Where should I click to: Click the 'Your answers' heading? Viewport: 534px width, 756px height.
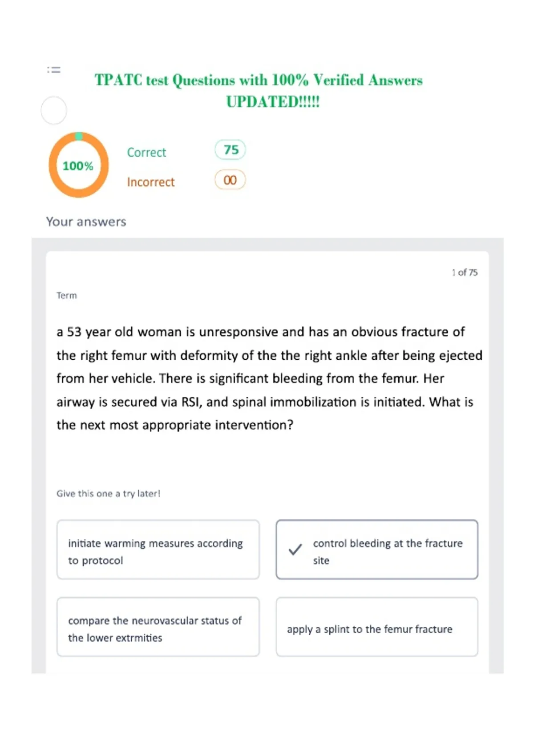point(86,221)
